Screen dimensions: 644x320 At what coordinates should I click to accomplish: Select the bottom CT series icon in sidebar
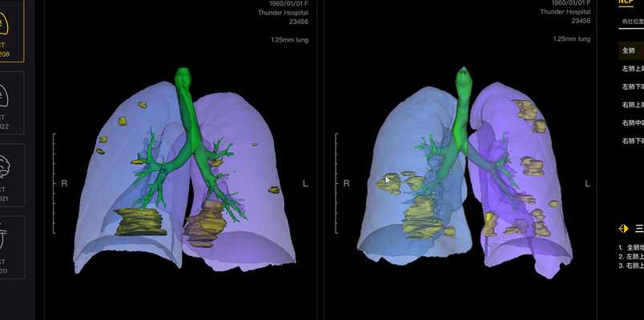pyautogui.click(x=11, y=245)
